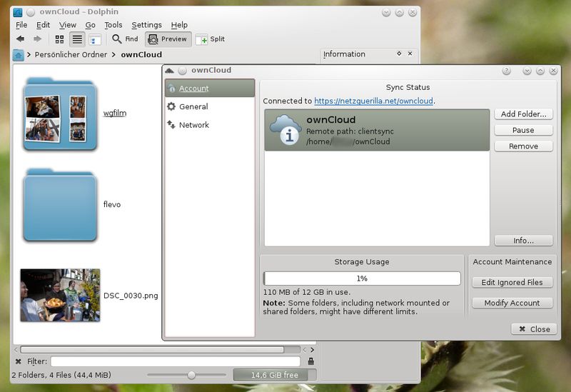571x392 pixels.
Task: Close the Information panel
Action: point(410,54)
